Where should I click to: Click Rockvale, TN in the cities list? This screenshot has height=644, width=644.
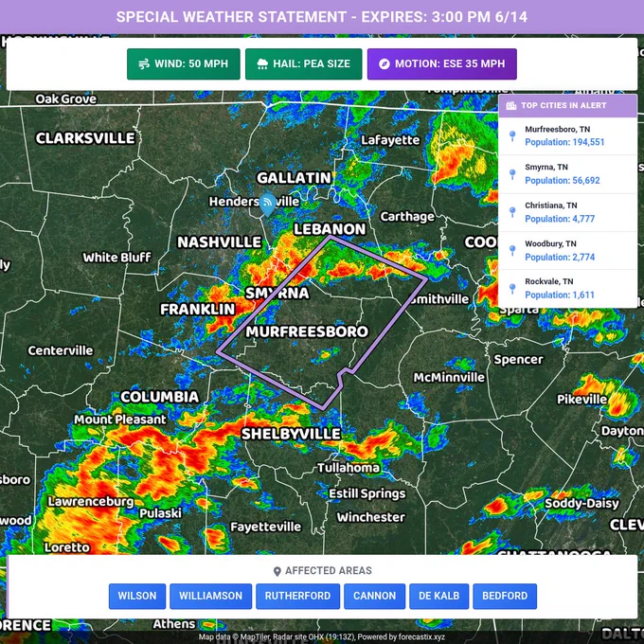(549, 281)
